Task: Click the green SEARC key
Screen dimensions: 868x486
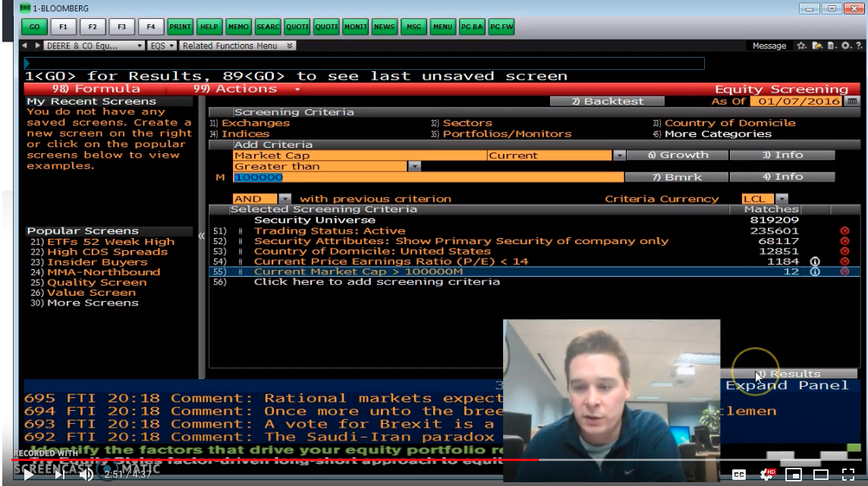Action: point(268,27)
